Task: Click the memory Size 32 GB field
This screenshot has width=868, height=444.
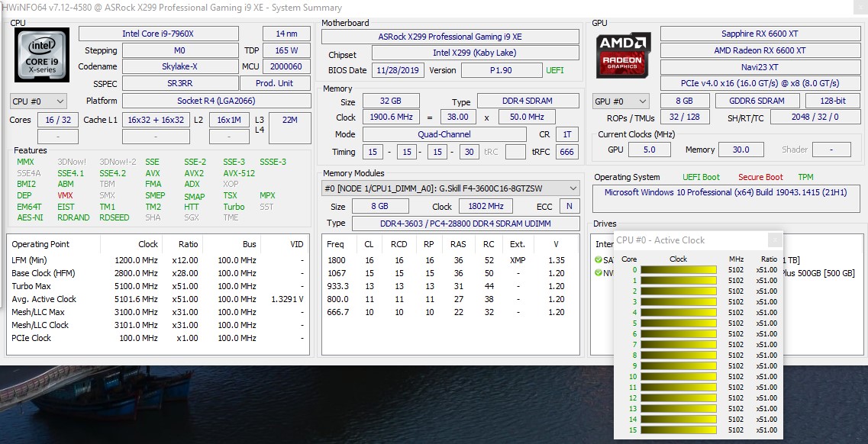Action: [x=391, y=101]
